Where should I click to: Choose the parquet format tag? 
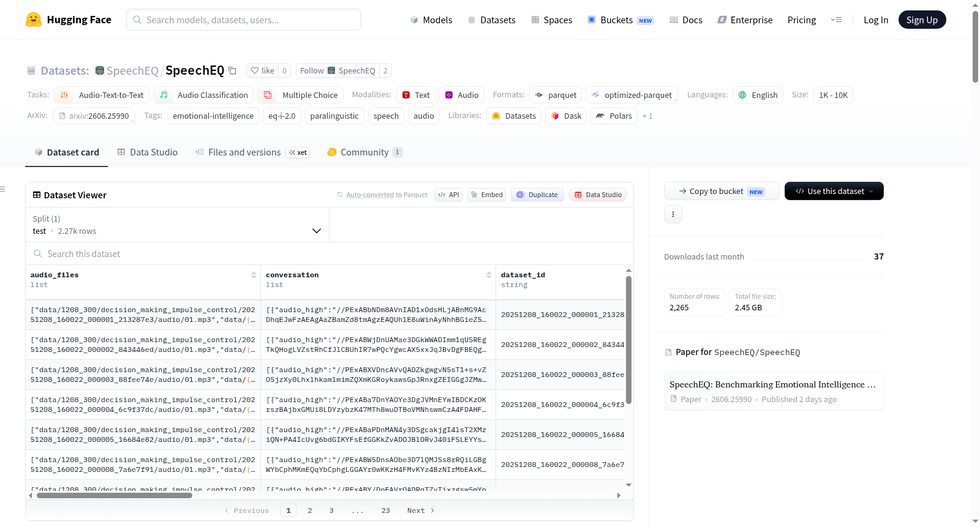click(556, 95)
